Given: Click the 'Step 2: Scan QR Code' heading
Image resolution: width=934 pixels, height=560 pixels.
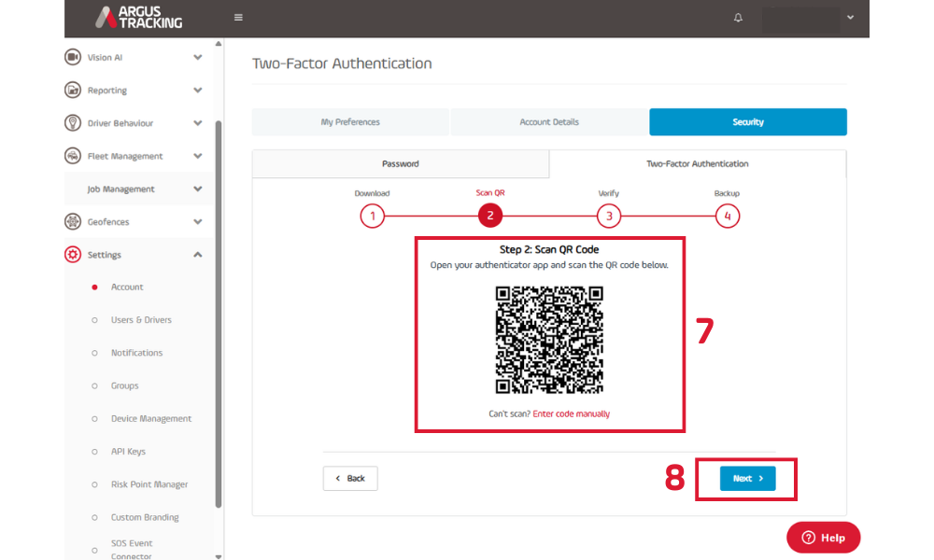Looking at the screenshot, I should [549, 249].
